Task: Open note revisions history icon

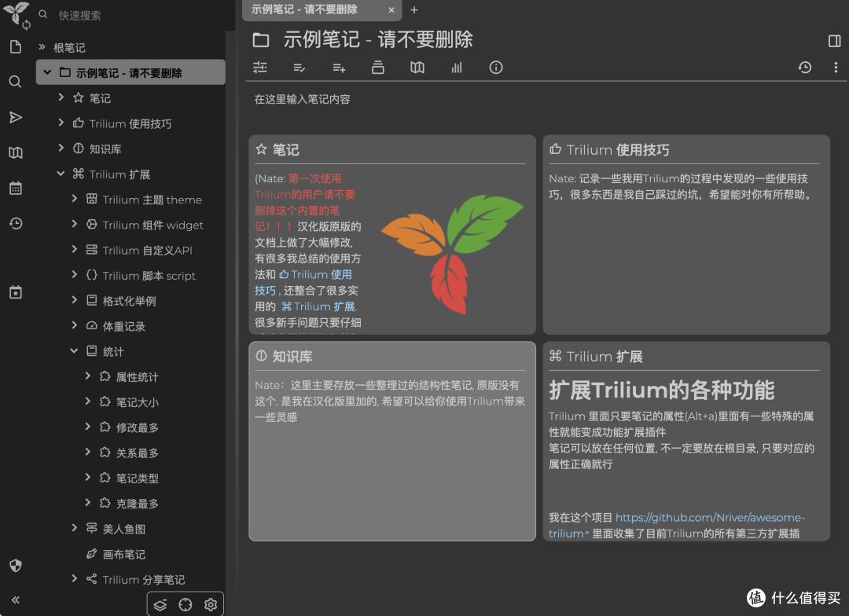Action: pos(805,67)
